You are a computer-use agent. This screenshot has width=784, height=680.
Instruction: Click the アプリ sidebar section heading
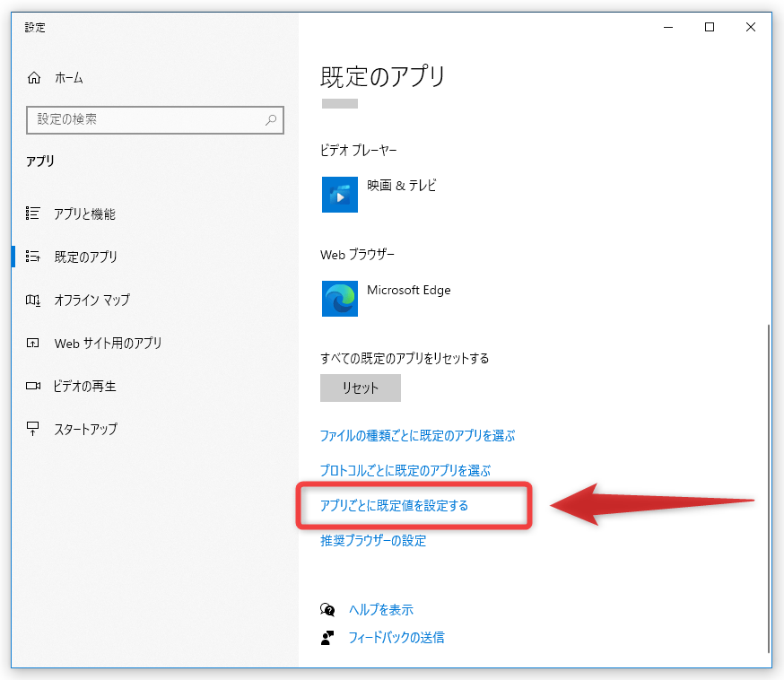(40, 161)
